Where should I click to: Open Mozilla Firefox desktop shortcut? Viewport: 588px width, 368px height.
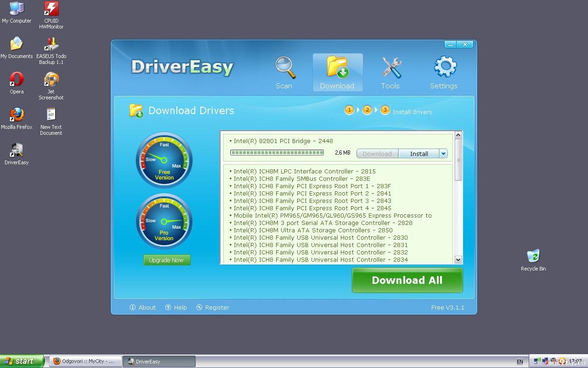pos(17,119)
